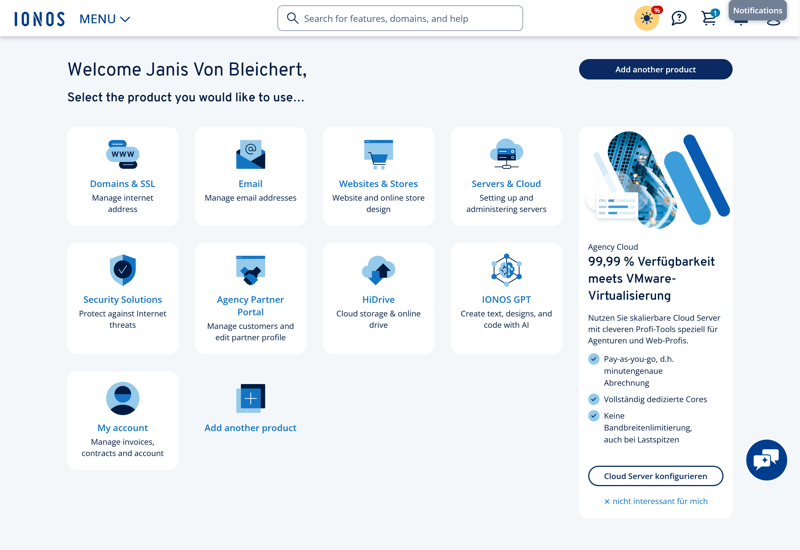
Task: Expand the MENU dropdown
Action: pyautogui.click(x=105, y=19)
